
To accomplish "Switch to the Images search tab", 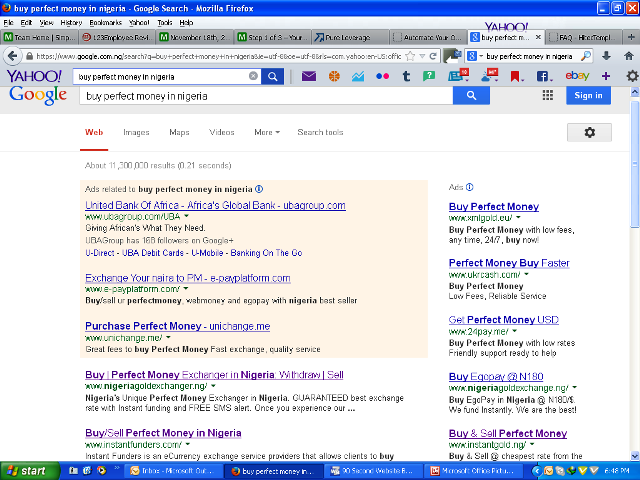I will [136, 132].
